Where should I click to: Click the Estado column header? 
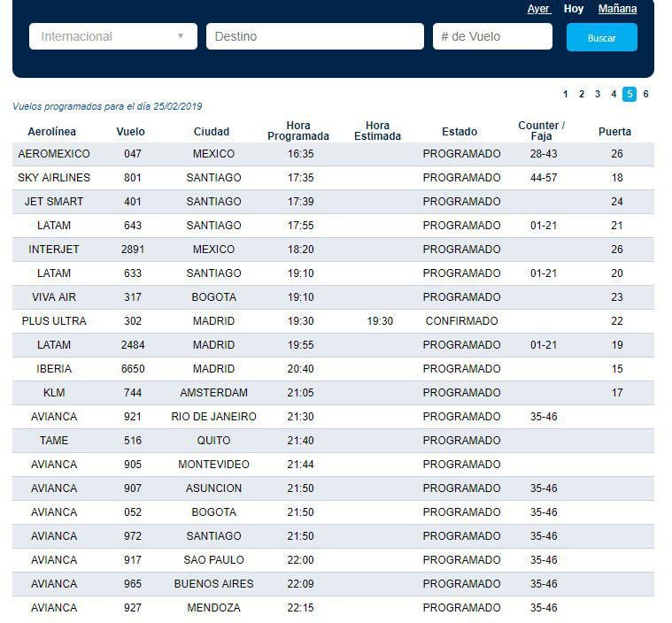(460, 132)
